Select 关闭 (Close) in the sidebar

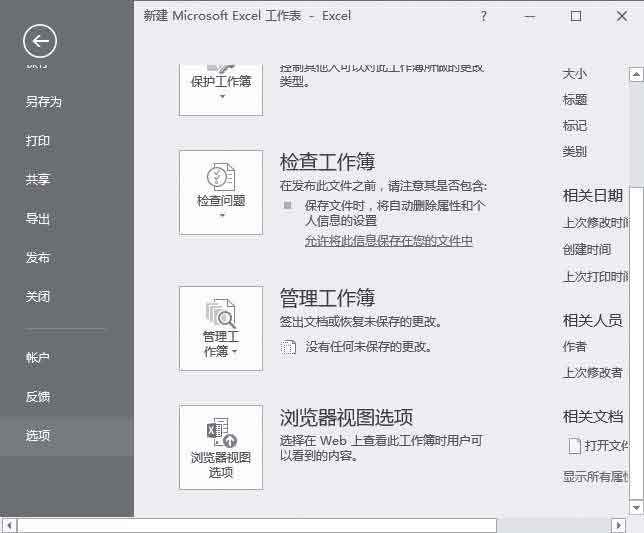pyautogui.click(x=38, y=297)
